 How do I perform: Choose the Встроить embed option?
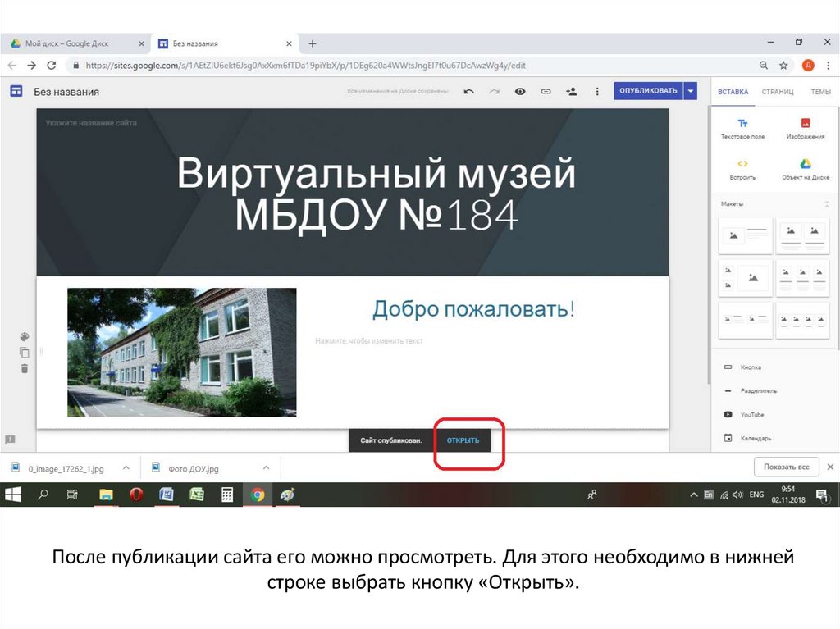742,169
